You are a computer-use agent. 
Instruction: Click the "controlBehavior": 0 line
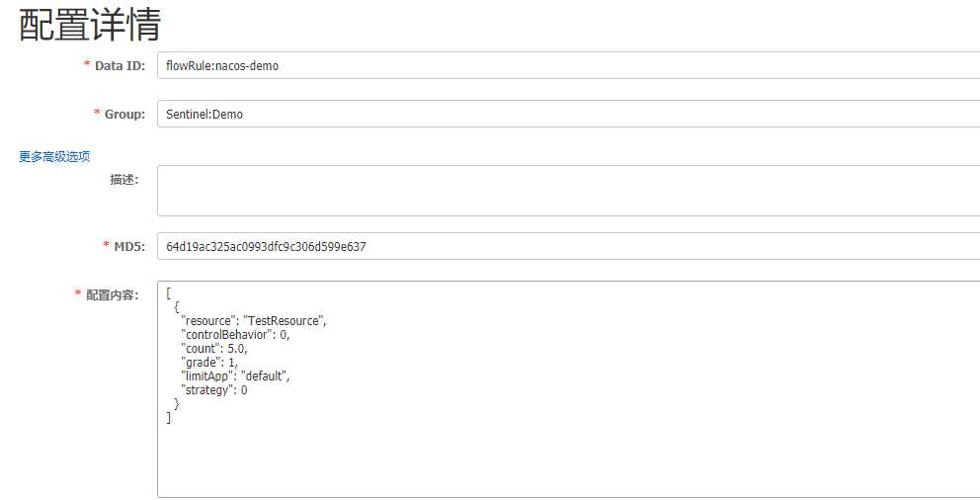coord(235,335)
